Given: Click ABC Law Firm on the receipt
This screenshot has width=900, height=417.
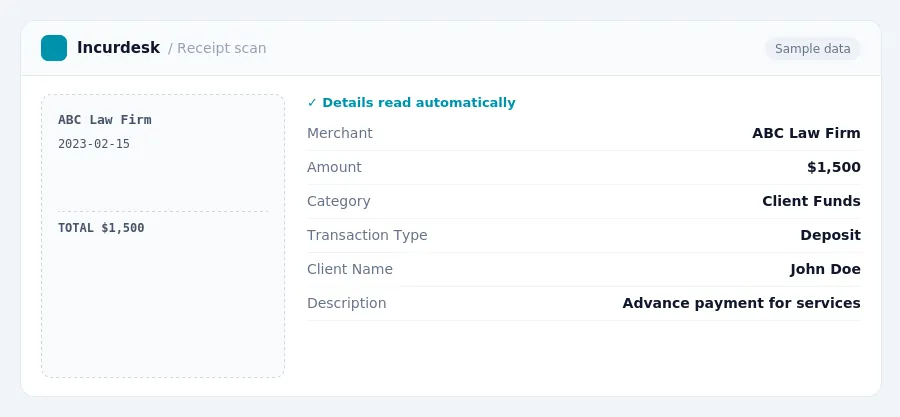Looking at the screenshot, I should pos(104,120).
